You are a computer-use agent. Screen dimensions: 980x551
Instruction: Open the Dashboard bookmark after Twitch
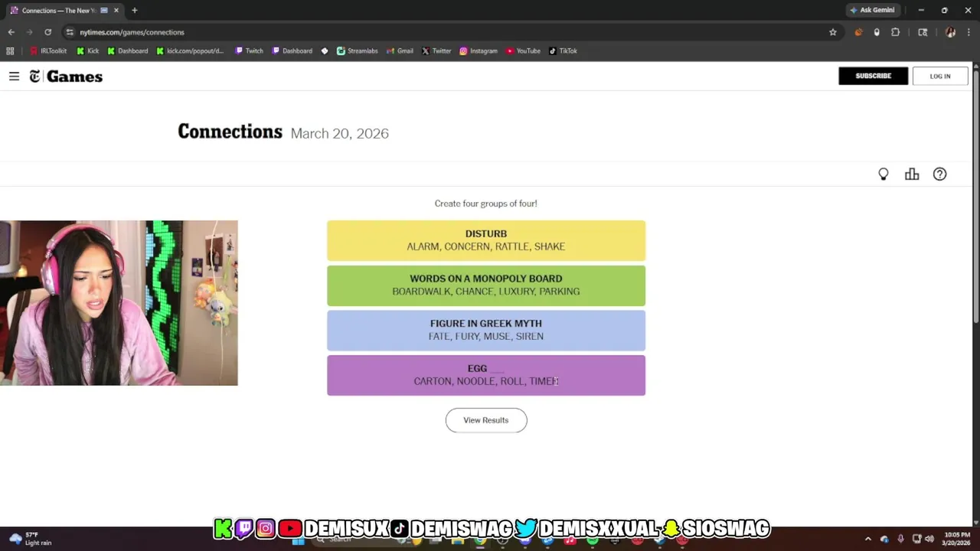(x=292, y=51)
